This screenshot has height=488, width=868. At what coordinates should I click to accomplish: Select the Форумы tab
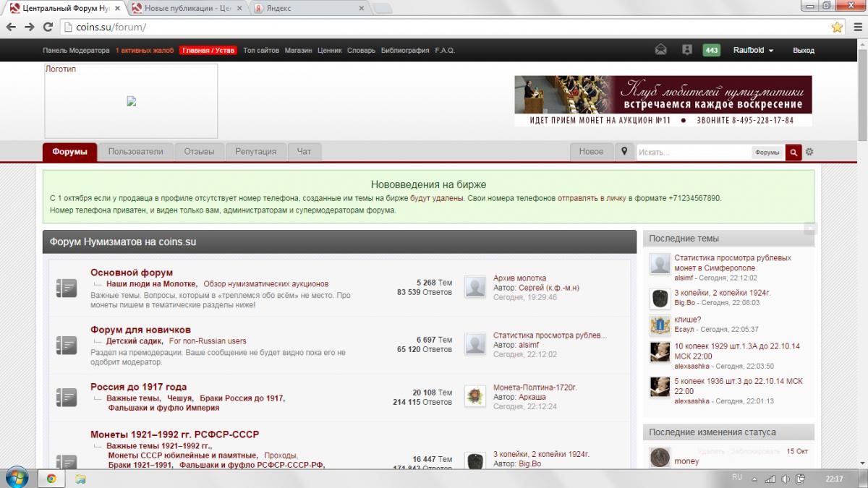coord(69,152)
